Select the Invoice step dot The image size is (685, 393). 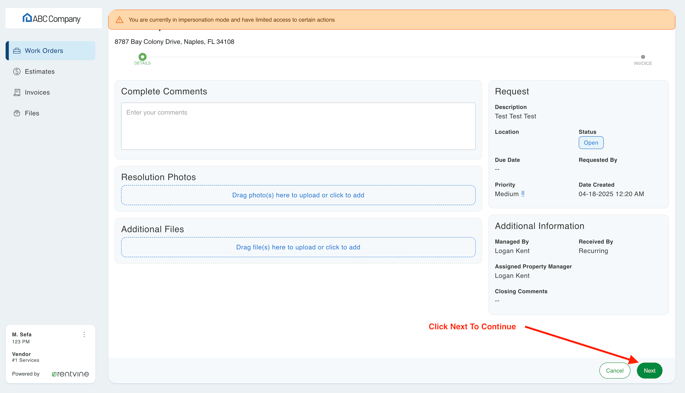[x=643, y=57]
